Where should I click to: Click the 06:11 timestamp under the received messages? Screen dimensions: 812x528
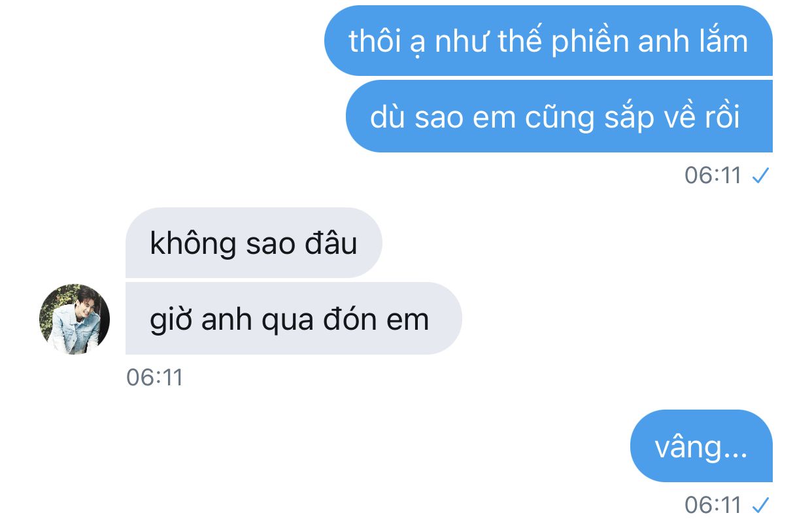(x=154, y=378)
